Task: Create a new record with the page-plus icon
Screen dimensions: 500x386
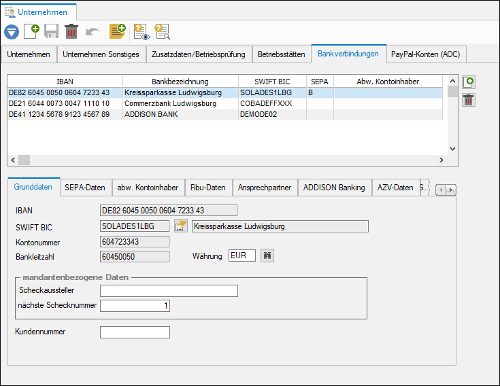Action: [x=32, y=32]
